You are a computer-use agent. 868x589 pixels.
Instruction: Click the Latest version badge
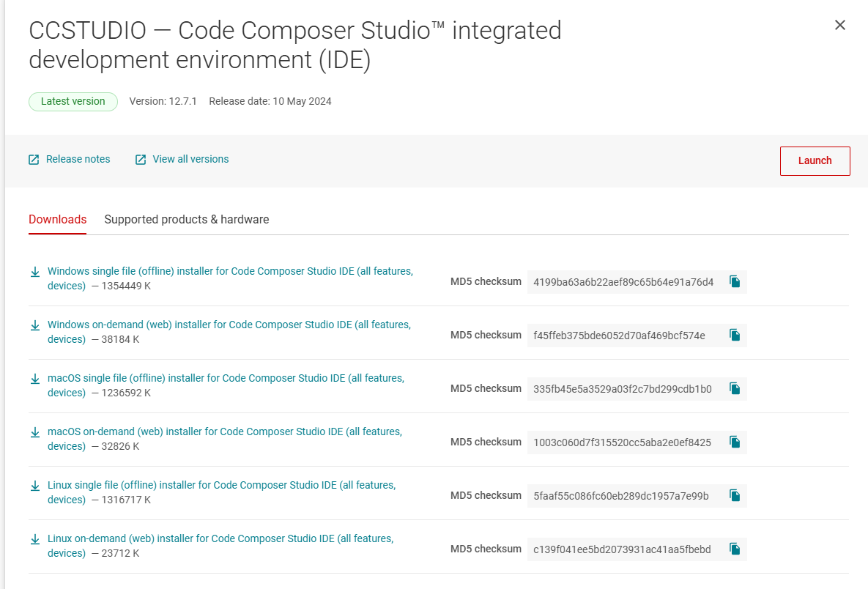point(73,101)
